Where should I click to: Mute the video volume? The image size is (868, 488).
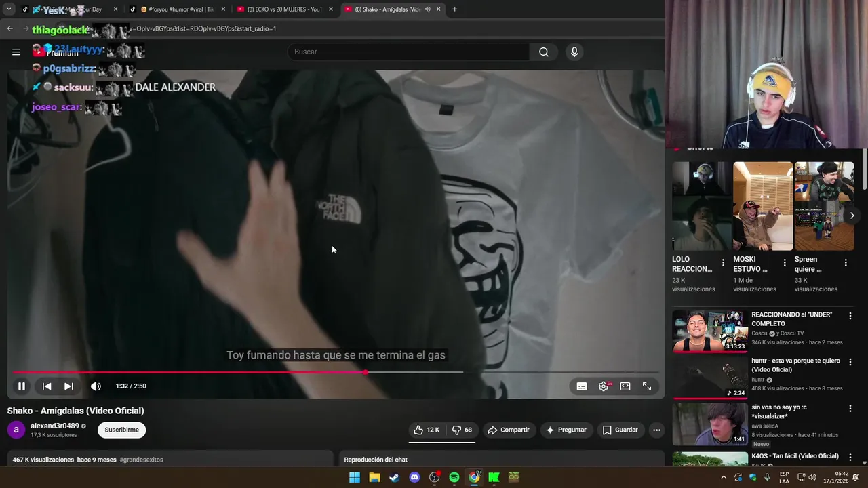pos(96,386)
